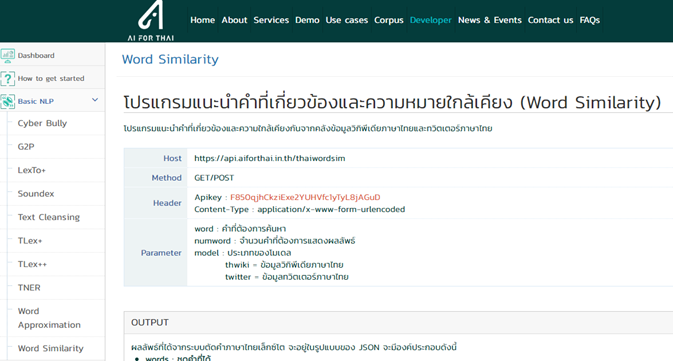Select the Developer nav item
Viewport: 673px width, 361px height.
click(x=430, y=20)
